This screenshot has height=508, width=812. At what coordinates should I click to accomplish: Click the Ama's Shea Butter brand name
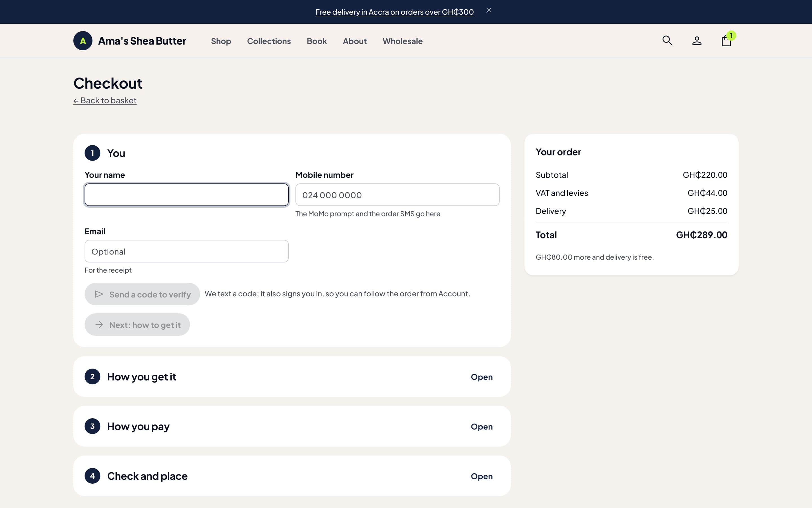(142, 41)
